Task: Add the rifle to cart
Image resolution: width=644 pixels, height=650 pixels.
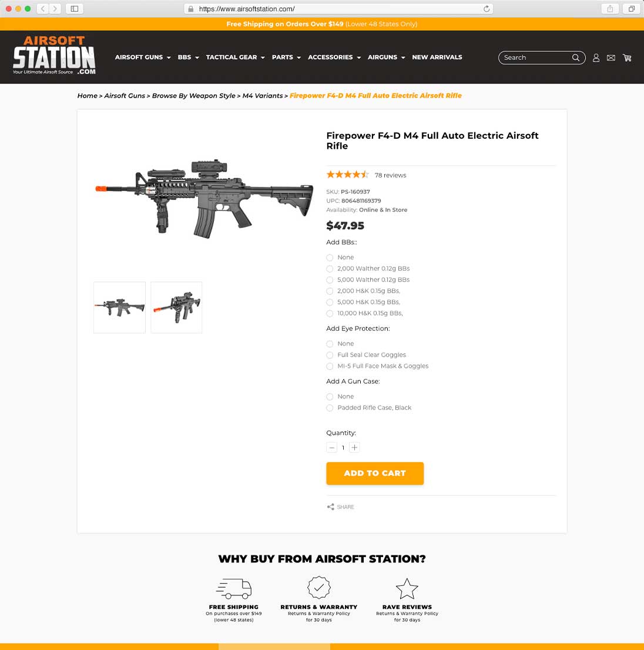Action: point(375,474)
